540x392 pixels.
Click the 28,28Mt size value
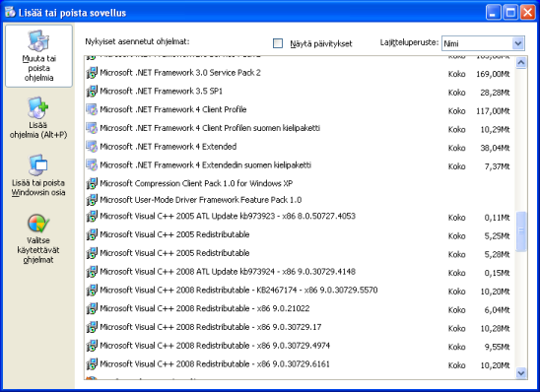coord(495,93)
